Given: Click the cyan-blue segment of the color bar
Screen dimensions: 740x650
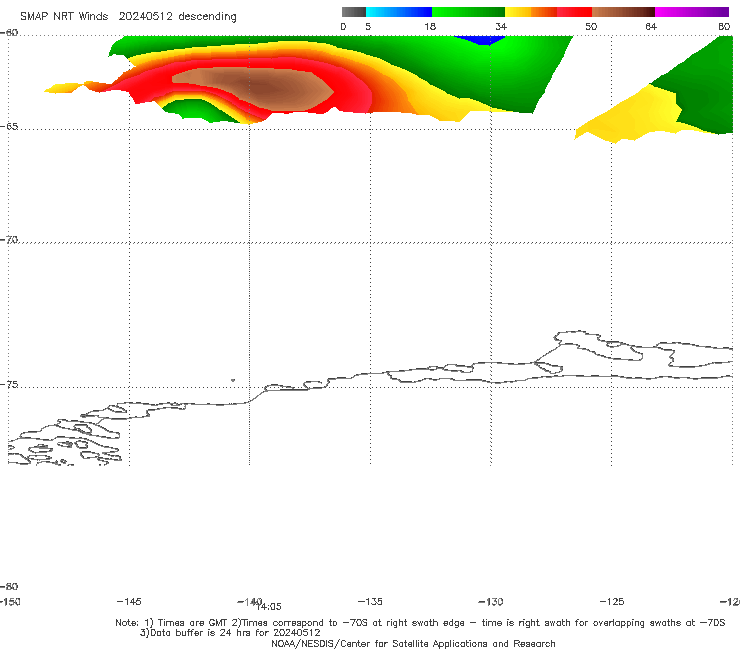Looking at the screenshot, I should pyautogui.click(x=399, y=12).
